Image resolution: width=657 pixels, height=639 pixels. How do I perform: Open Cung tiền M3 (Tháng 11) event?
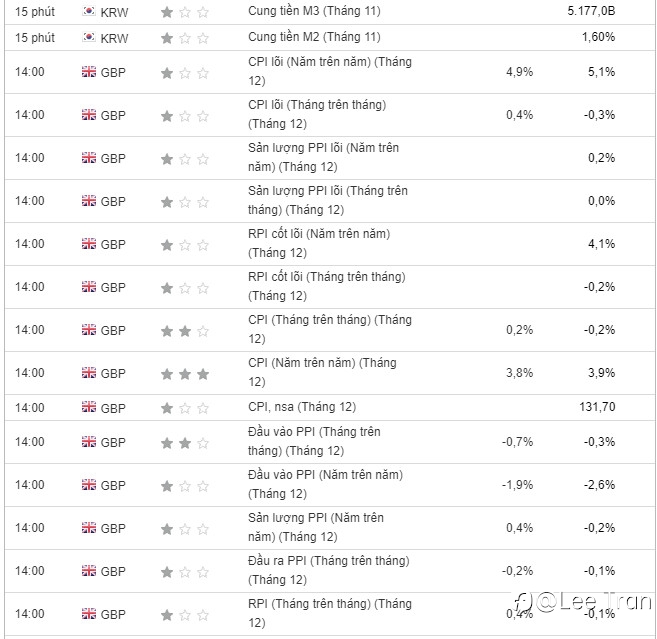(314, 11)
